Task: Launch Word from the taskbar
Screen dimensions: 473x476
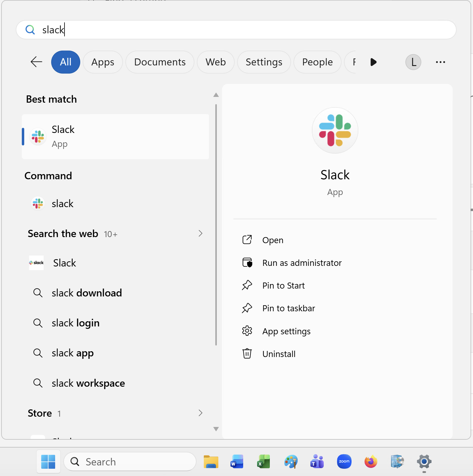Action: [237, 462]
